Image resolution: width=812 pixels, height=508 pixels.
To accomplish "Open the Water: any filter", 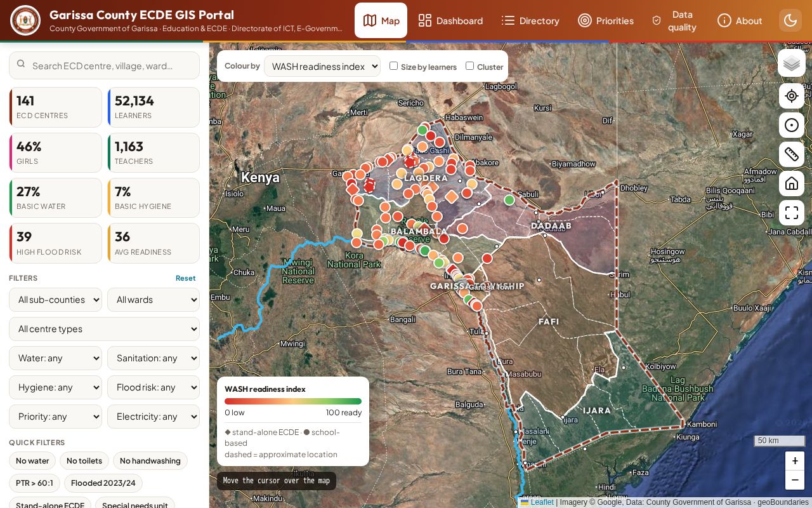I will click(55, 358).
